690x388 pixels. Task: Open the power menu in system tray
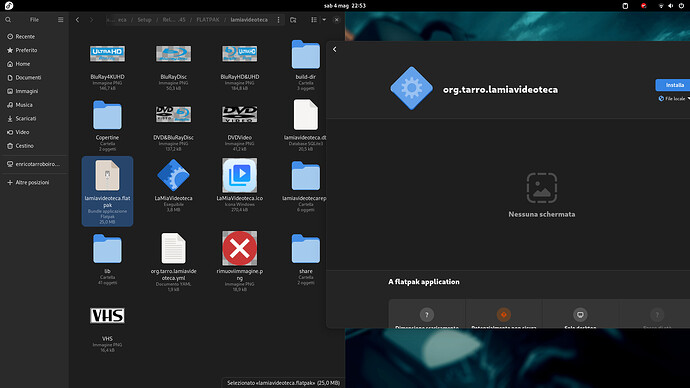point(681,6)
